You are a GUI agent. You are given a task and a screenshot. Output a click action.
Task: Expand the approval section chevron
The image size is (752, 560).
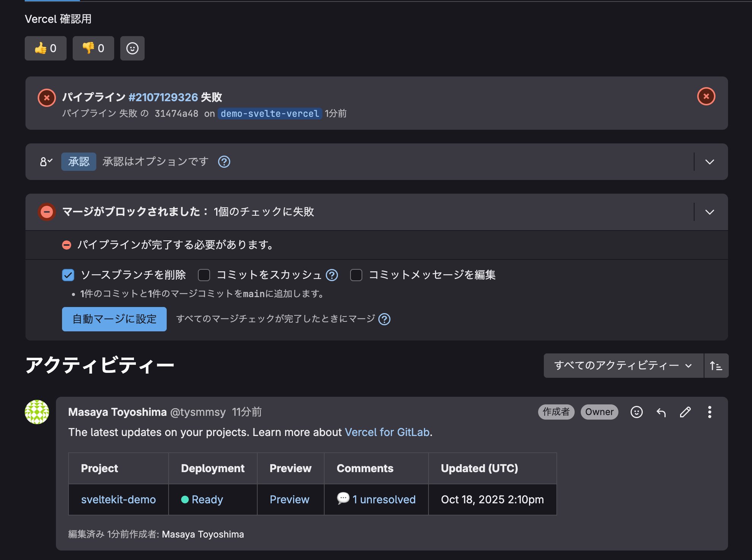709,162
